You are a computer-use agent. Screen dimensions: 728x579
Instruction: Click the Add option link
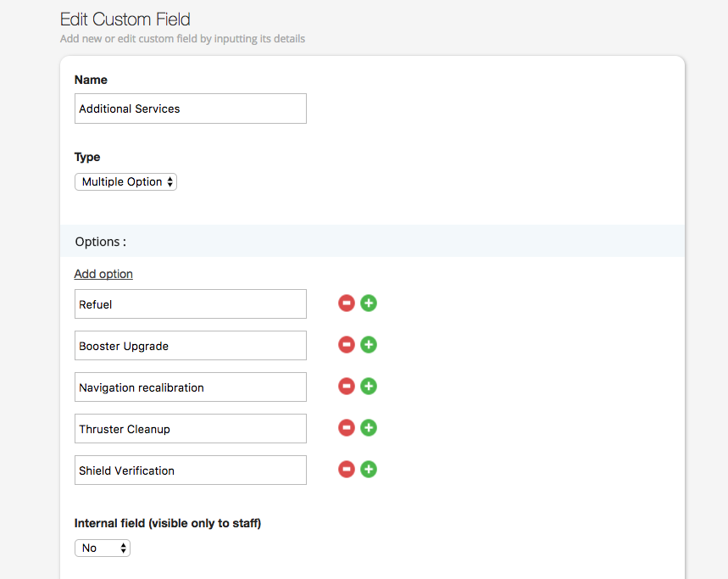tap(103, 274)
